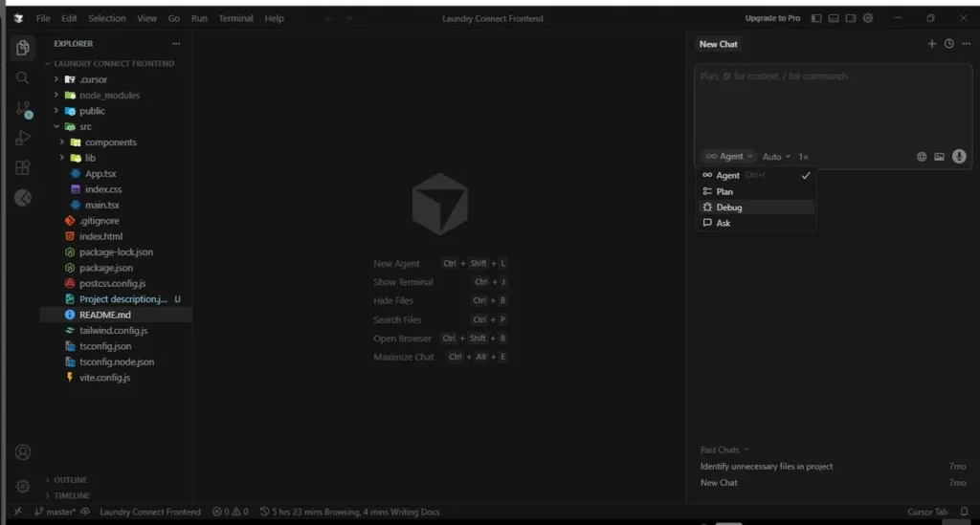Open the Extensions view icon

(x=23, y=167)
